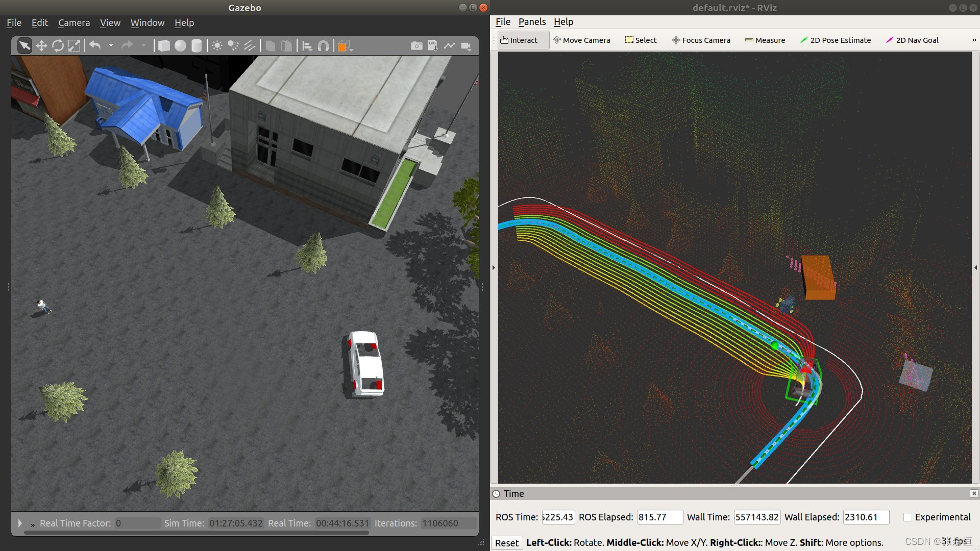The width and height of the screenshot is (980, 551).
Task: Select the translate mode tool in Gazebo
Action: (x=41, y=46)
